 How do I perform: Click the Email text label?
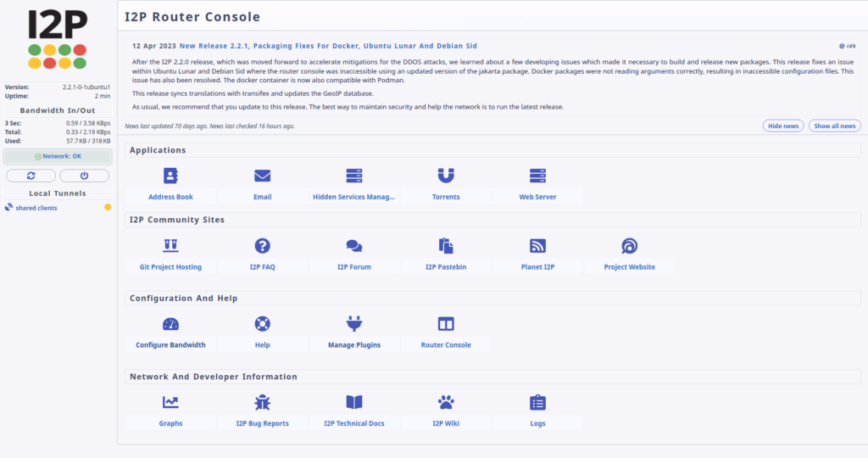tap(263, 197)
